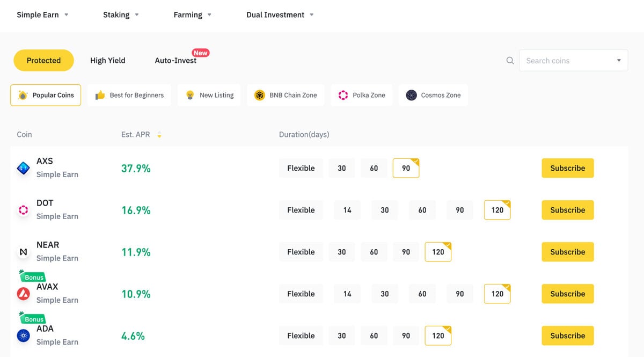Select 30-day duration for AXS
644x357 pixels.
click(342, 168)
